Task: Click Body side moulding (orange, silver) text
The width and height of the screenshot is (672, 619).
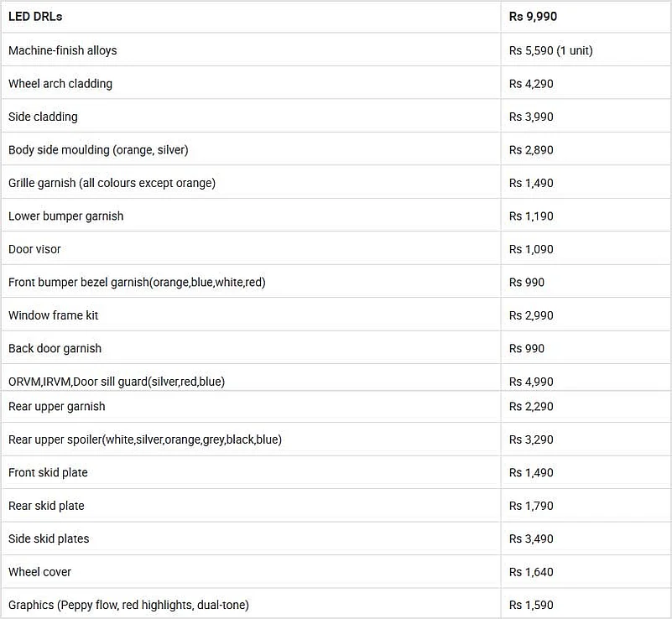Action: tap(98, 150)
